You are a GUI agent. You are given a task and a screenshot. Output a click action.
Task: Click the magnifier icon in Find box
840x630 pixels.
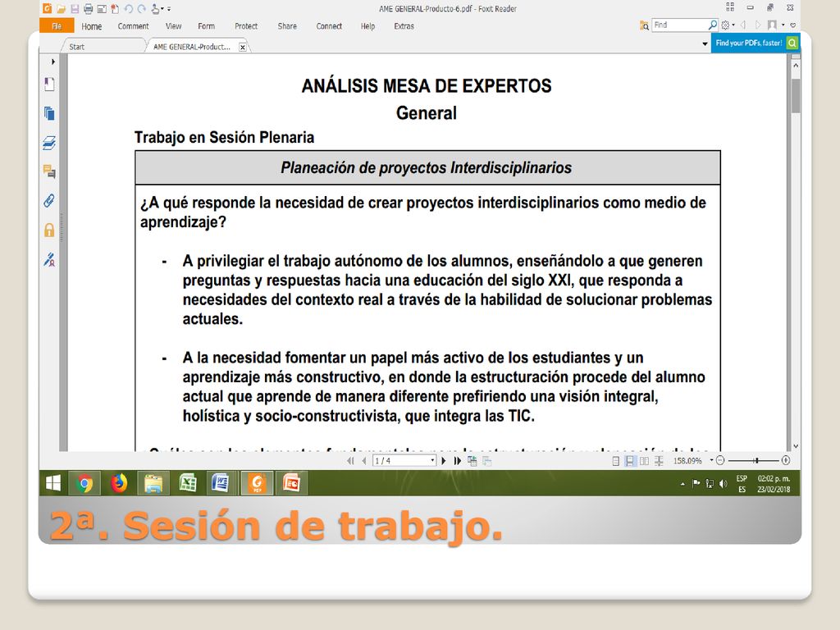[713, 25]
